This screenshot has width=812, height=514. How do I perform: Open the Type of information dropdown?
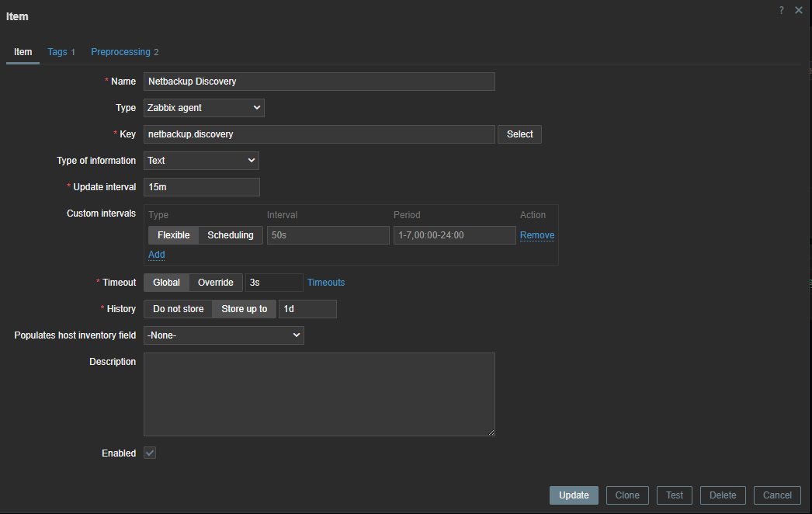click(201, 160)
